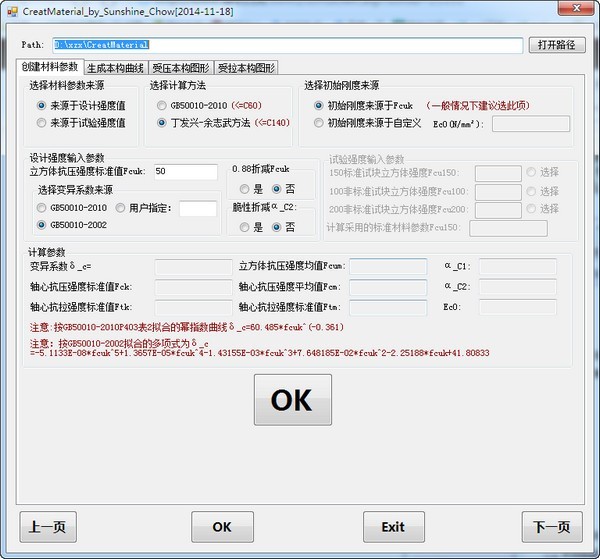Choose 是 for 0.88折减Fcuk
The image size is (600, 559).
(243, 189)
